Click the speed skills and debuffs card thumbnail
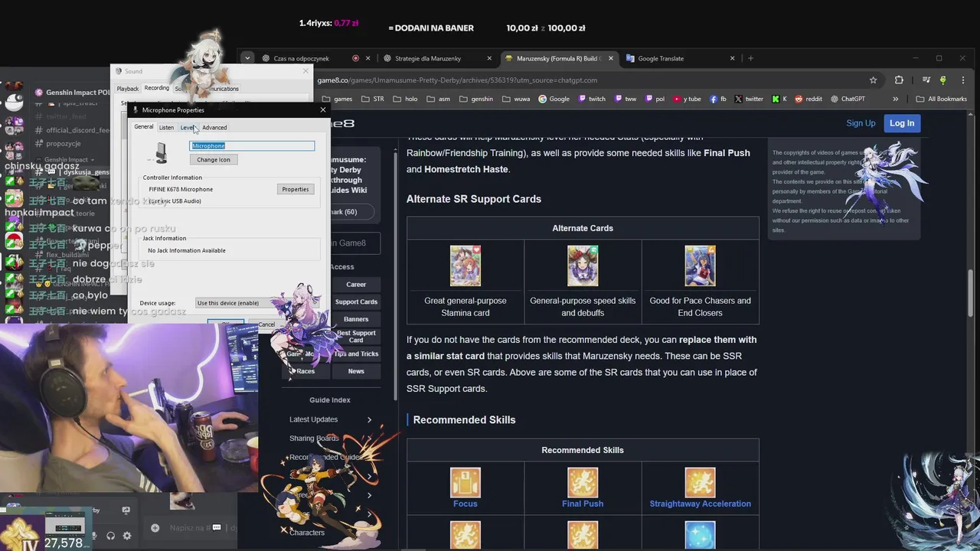The height and width of the screenshot is (551, 980). click(583, 266)
